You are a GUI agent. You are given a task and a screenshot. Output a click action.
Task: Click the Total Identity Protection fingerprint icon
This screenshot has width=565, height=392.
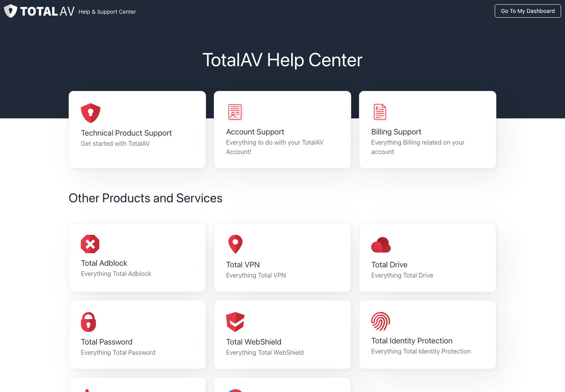click(381, 321)
